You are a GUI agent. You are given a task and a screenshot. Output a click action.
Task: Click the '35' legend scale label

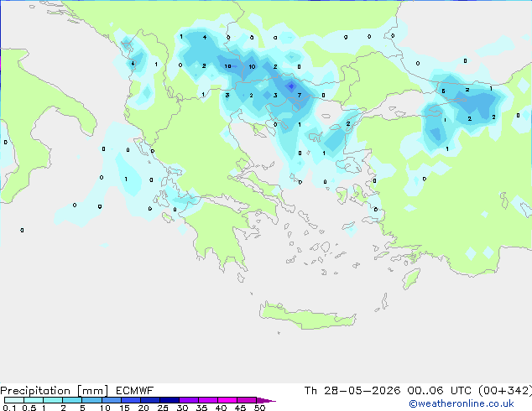point(201,408)
